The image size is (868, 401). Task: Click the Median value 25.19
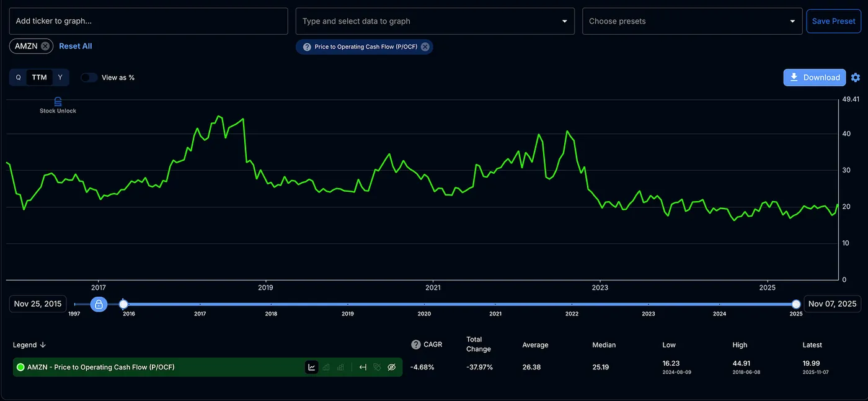(601, 367)
